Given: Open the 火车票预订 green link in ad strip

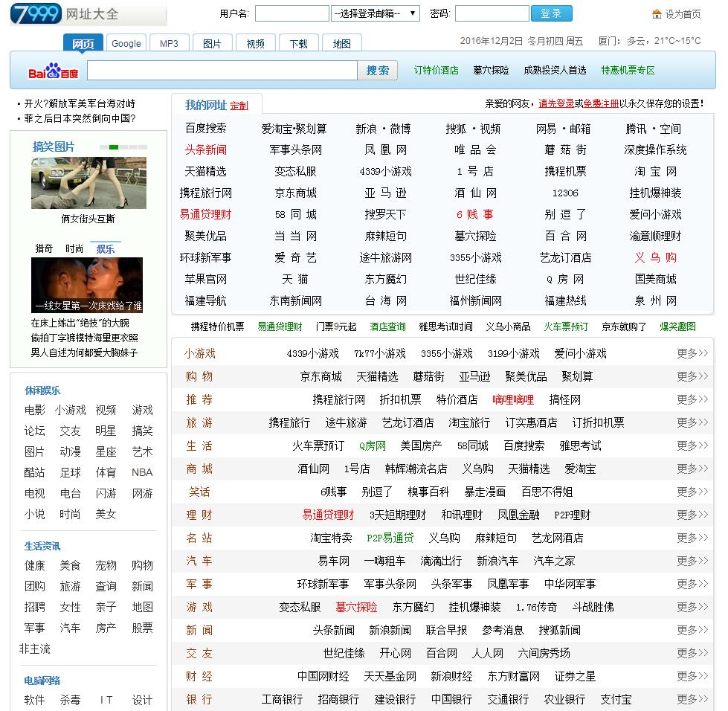Looking at the screenshot, I should click(x=565, y=326).
